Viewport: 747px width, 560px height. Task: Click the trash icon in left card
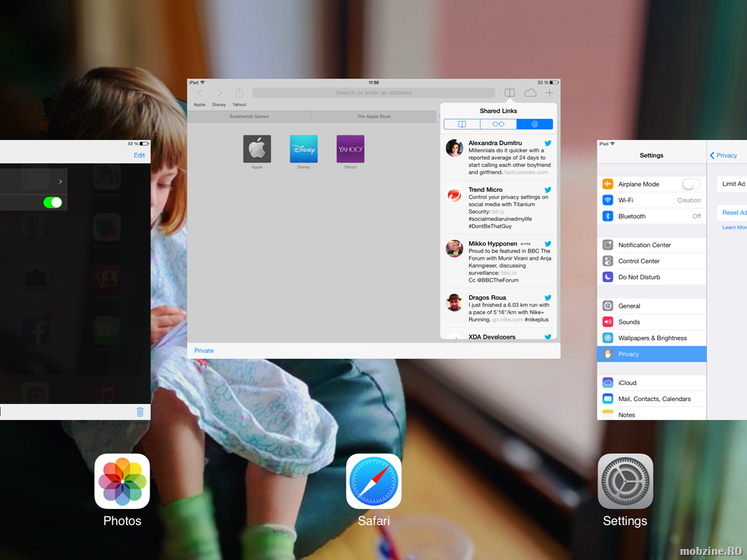140,412
